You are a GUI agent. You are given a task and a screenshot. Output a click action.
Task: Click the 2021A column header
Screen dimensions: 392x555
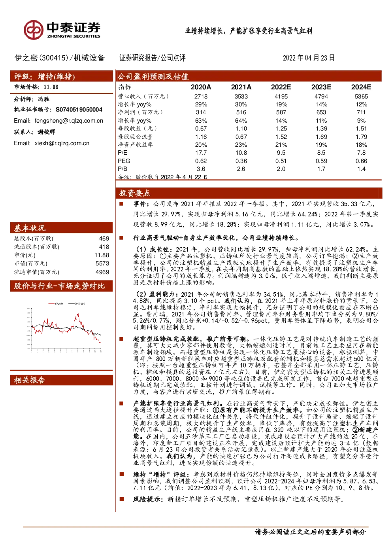tap(241, 87)
